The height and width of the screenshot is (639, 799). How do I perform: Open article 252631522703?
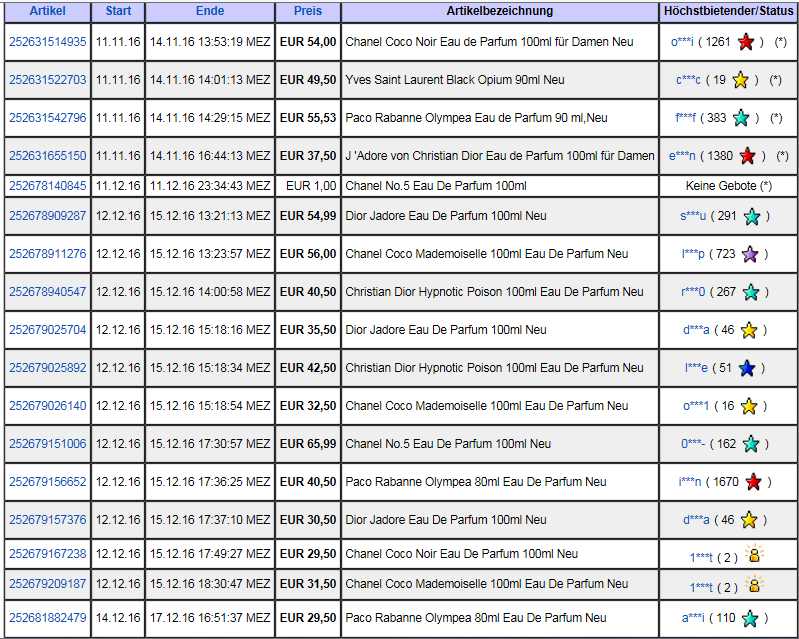click(x=48, y=80)
